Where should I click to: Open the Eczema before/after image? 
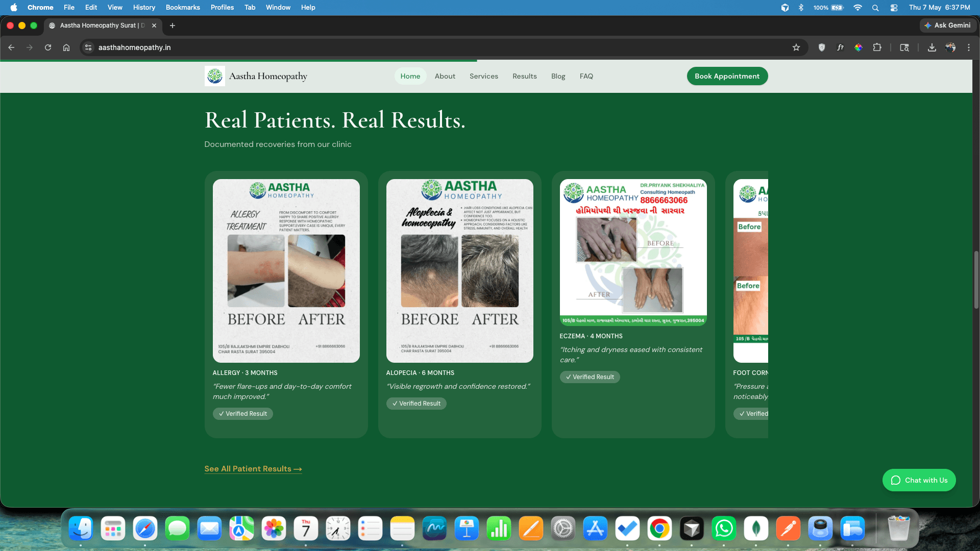click(633, 253)
